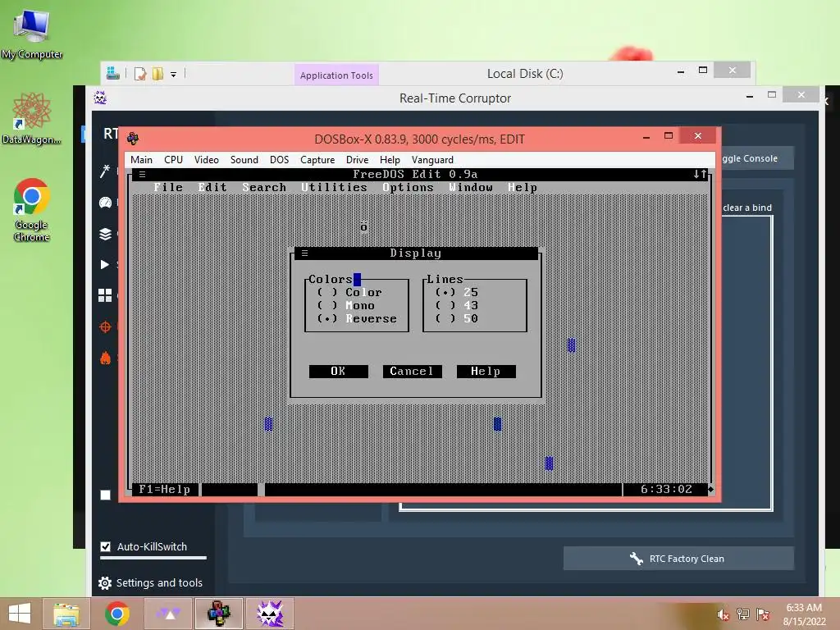
Task: Open the Vanguard menu
Action: coord(432,160)
